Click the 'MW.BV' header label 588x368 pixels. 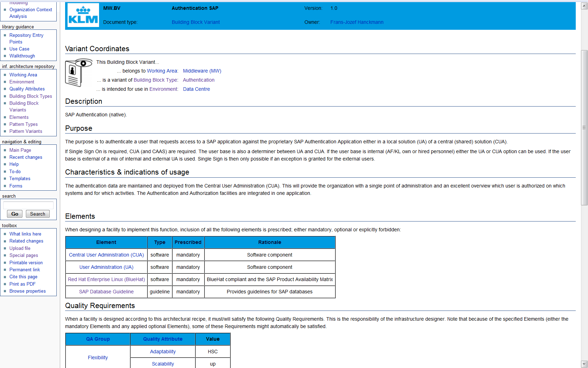(112, 8)
